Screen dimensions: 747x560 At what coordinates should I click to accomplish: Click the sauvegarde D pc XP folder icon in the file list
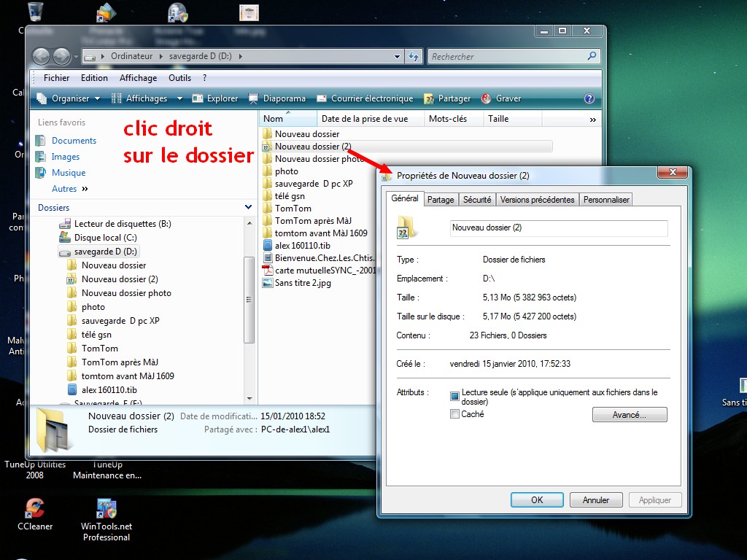[x=267, y=183]
